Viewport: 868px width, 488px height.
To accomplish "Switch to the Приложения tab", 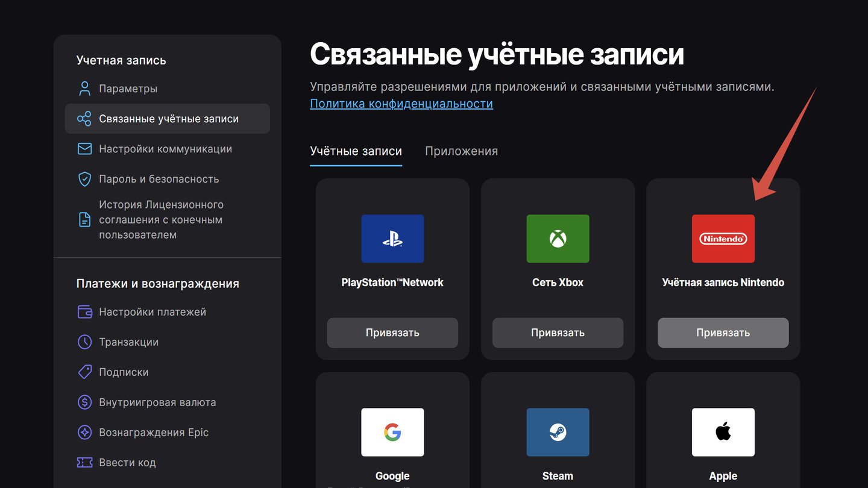I will pos(462,151).
